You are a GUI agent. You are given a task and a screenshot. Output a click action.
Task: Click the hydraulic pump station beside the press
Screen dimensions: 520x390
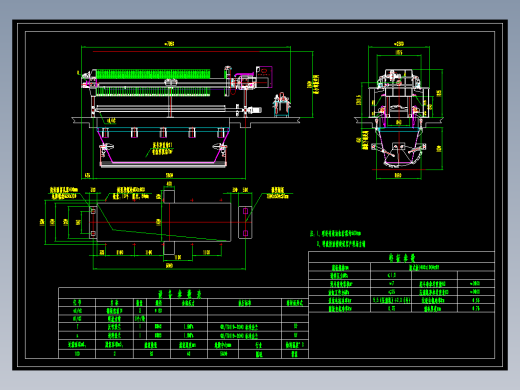[282, 105]
